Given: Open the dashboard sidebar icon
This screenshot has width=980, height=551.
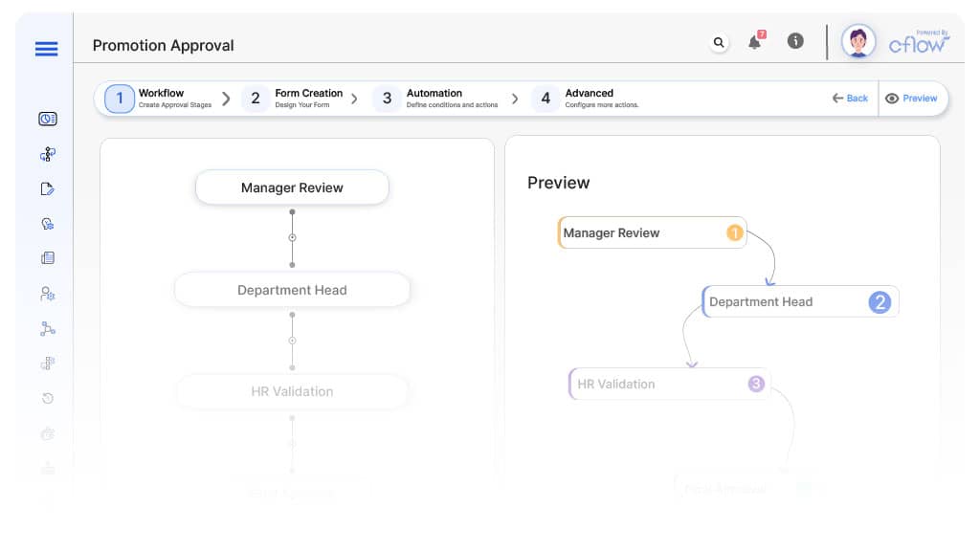Looking at the screenshot, I should tap(48, 119).
